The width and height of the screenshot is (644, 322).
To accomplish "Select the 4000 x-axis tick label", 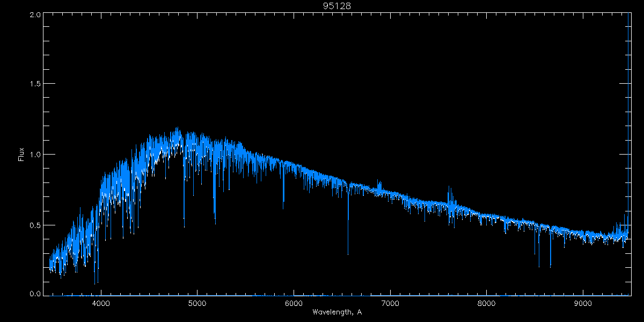I will pyautogui.click(x=101, y=303).
